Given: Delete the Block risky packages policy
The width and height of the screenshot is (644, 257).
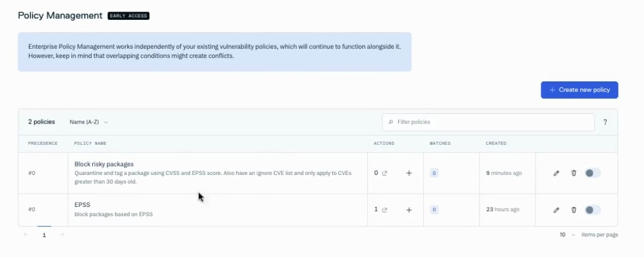Looking at the screenshot, I should pyautogui.click(x=574, y=173).
